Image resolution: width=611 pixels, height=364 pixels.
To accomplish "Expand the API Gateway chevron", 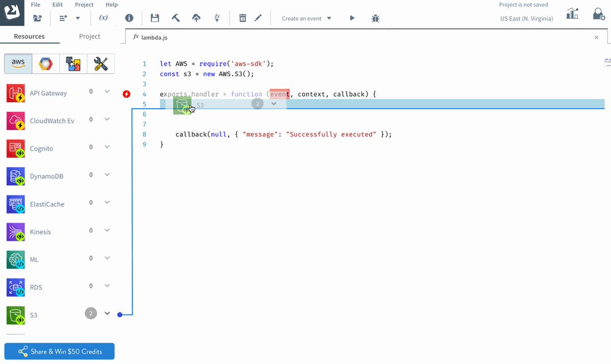I will 107,92.
